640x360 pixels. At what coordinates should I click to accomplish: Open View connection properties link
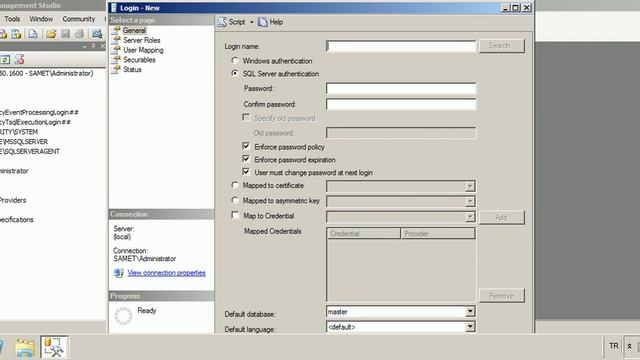click(x=167, y=273)
